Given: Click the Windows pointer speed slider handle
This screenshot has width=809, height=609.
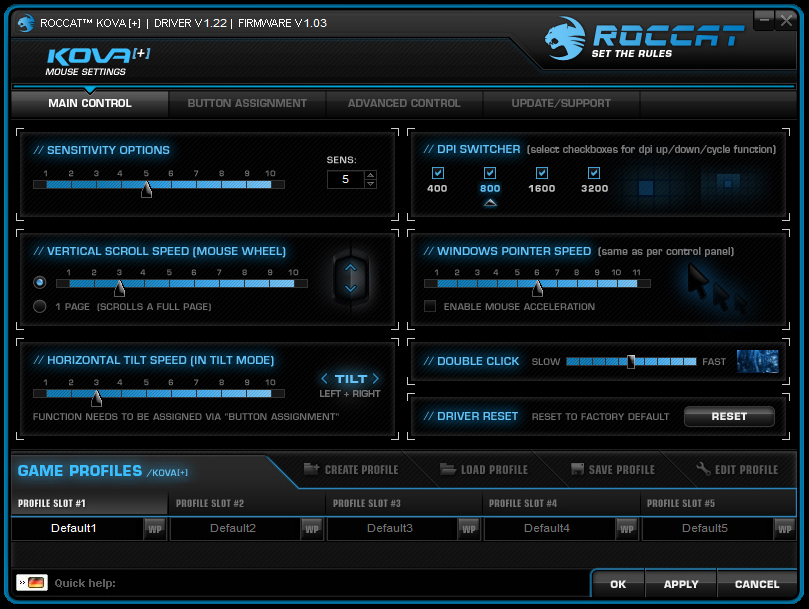Looking at the screenshot, I should click(x=538, y=288).
